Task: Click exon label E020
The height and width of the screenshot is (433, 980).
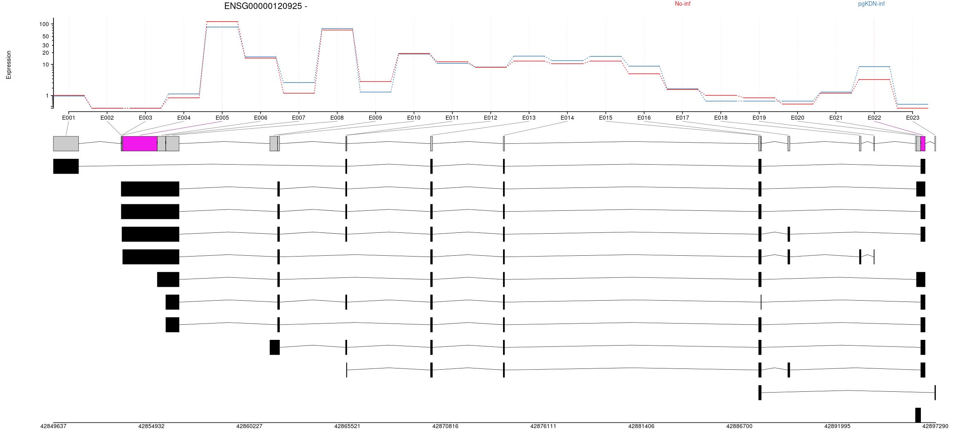Action: pyautogui.click(x=797, y=118)
